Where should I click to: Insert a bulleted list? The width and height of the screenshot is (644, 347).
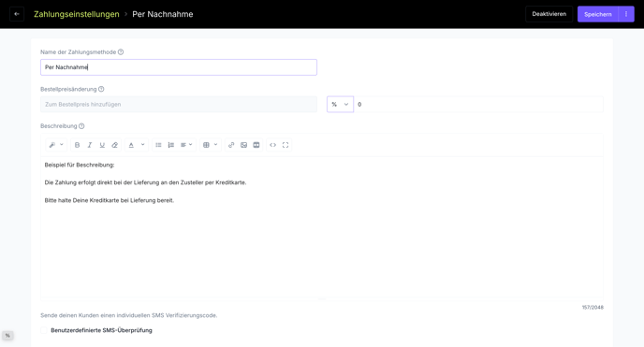click(158, 145)
